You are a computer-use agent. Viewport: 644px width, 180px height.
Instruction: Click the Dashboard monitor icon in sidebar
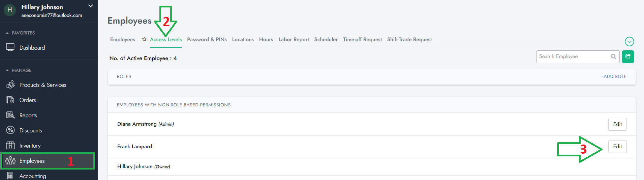pos(10,48)
